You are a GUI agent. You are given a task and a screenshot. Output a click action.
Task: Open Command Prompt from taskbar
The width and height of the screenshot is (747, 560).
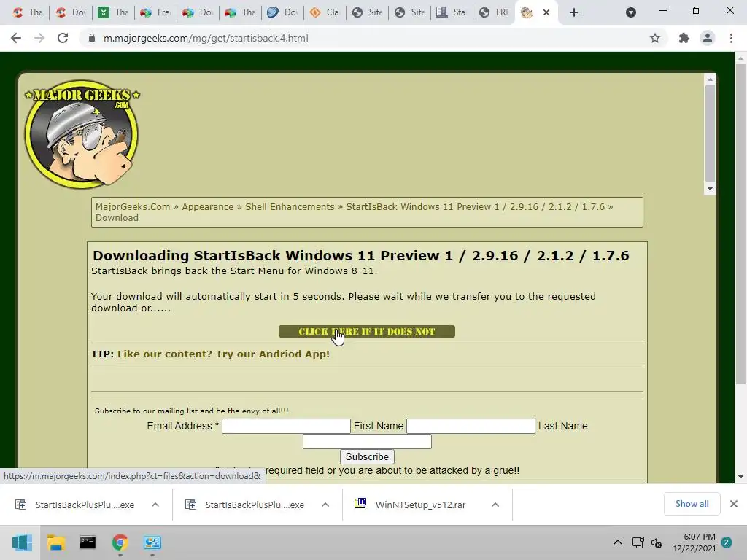pos(88,542)
